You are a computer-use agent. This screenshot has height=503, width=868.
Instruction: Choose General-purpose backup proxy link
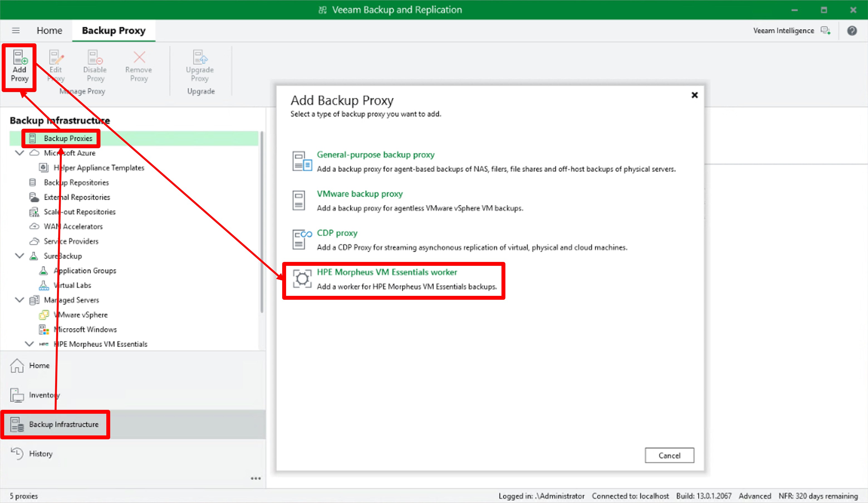tap(375, 155)
